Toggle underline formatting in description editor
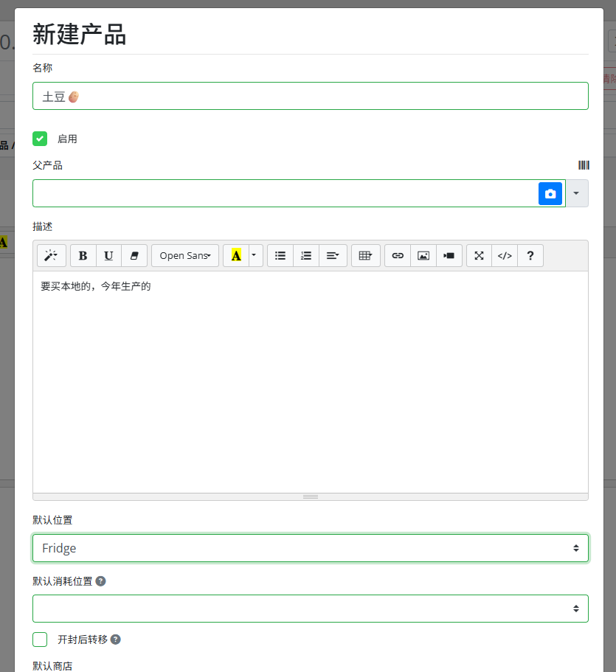Viewport: 616px width, 672px height. pos(109,256)
